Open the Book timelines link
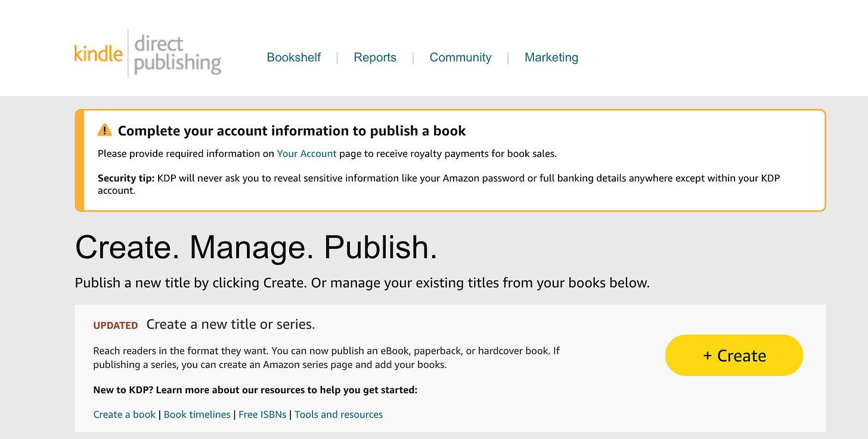Viewport: 868px width, 439px height. click(x=197, y=414)
